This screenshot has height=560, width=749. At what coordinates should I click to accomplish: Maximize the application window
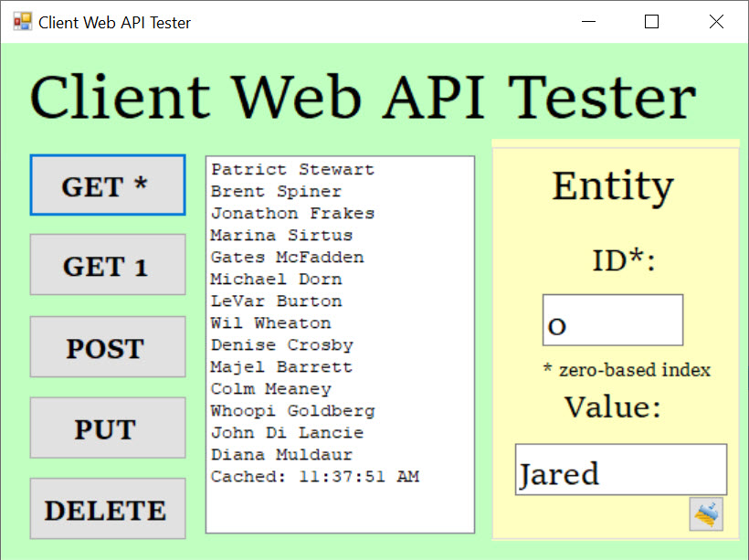651,22
